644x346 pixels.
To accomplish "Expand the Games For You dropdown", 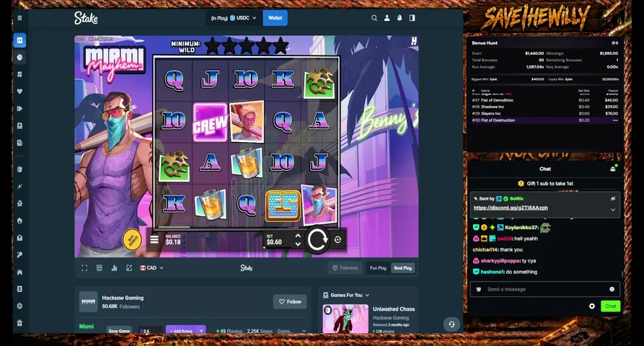I will click(x=346, y=295).
